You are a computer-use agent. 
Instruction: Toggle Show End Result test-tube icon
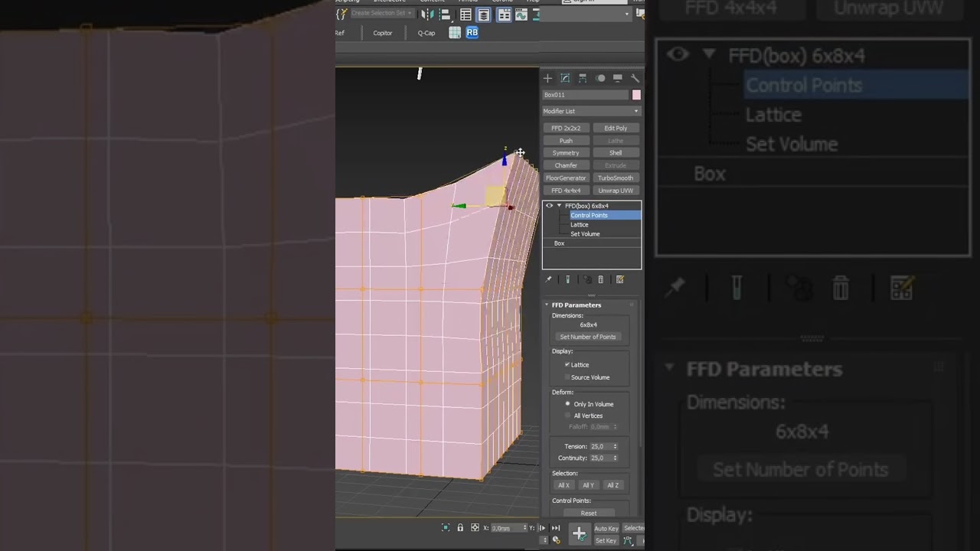[x=567, y=280]
